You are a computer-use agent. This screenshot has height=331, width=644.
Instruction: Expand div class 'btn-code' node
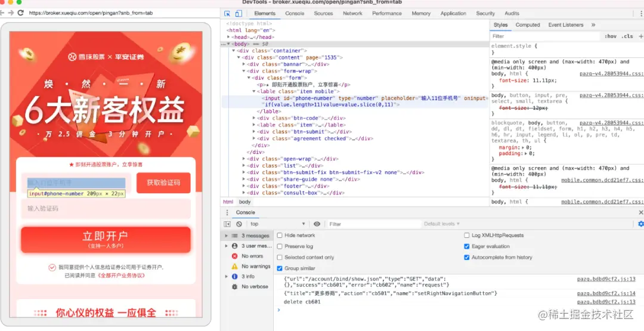tap(254, 118)
